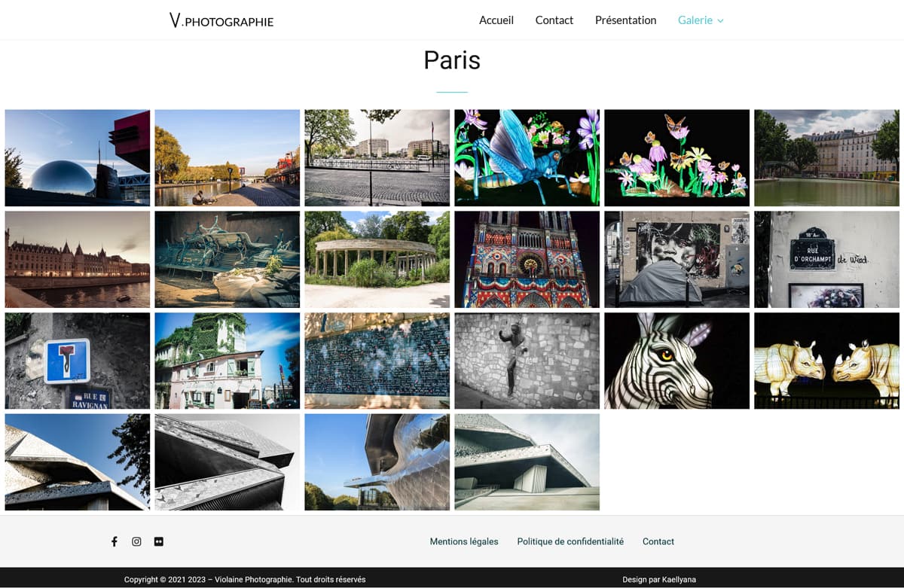Viewport: 904px width, 588px height.
Task: Follow the footer Contact link
Action: point(658,541)
